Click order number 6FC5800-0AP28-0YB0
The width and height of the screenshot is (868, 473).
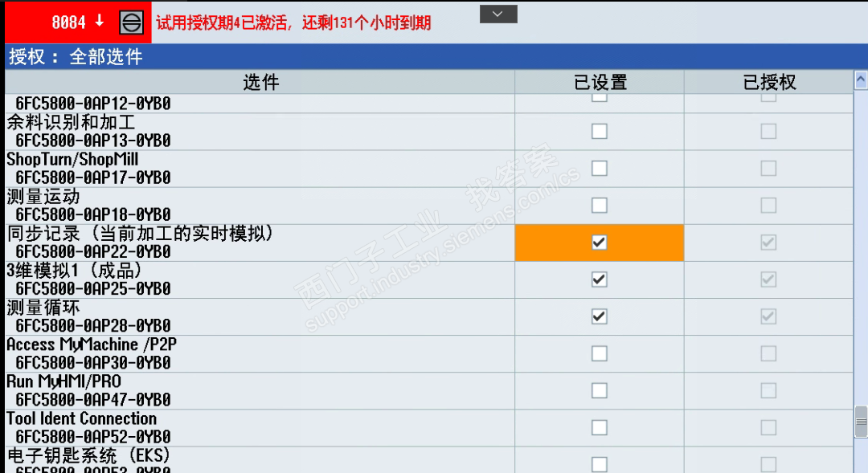[x=93, y=326]
